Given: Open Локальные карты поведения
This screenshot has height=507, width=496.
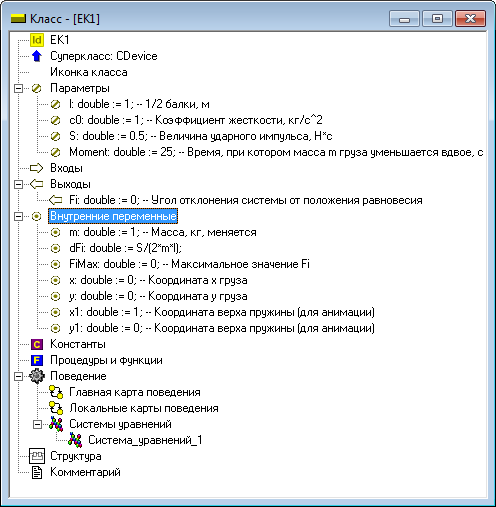Looking at the screenshot, I should (x=144, y=408).
